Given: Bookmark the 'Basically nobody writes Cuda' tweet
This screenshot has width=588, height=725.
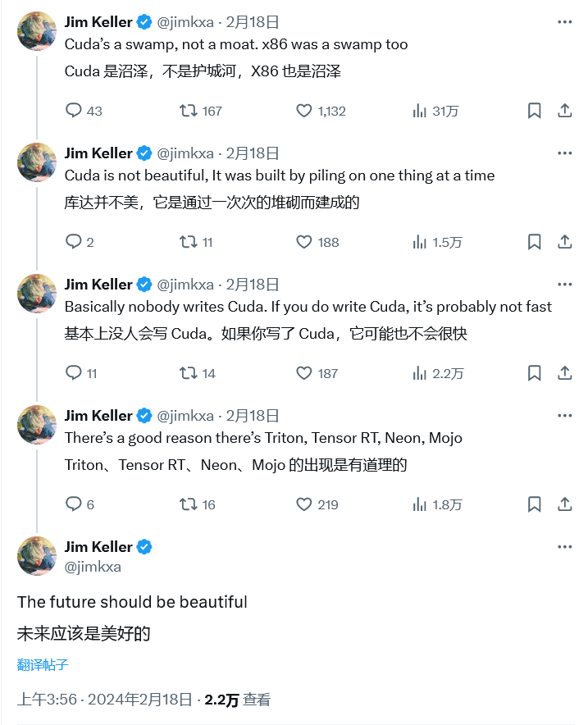Looking at the screenshot, I should (x=534, y=373).
